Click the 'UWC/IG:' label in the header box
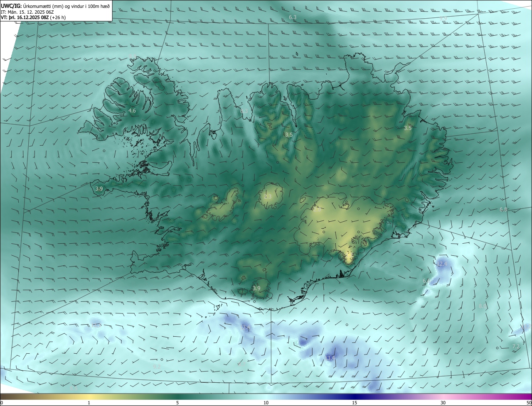 pyautogui.click(x=11, y=6)
